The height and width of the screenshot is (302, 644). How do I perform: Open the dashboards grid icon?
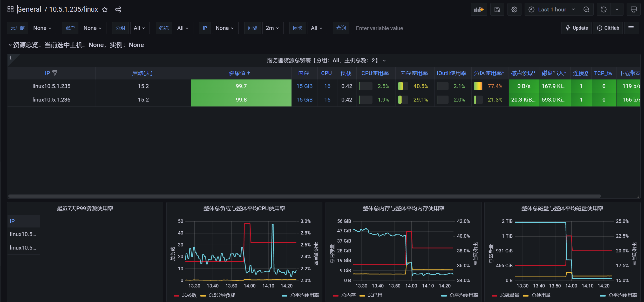[x=10, y=10]
